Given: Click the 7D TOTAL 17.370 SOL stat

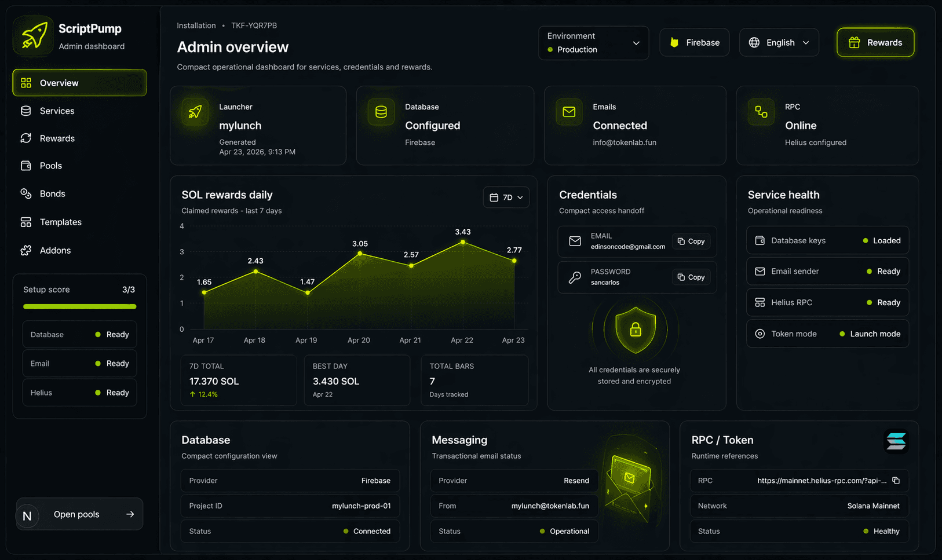Looking at the screenshot, I should (239, 380).
